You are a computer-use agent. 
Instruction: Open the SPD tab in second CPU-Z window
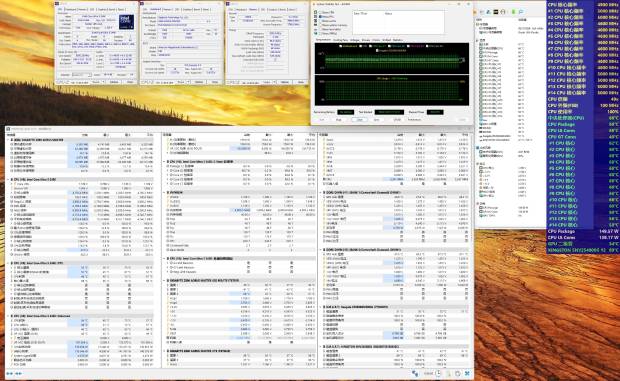coord(178,9)
